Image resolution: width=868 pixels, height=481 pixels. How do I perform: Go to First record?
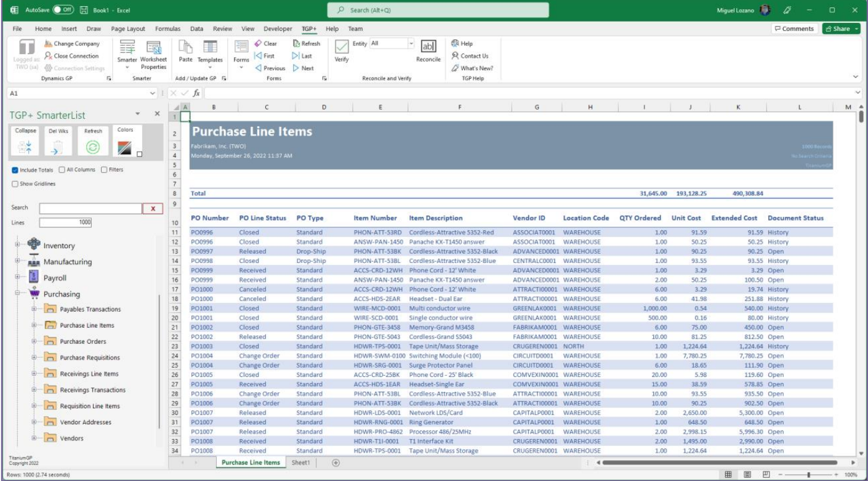click(x=265, y=56)
